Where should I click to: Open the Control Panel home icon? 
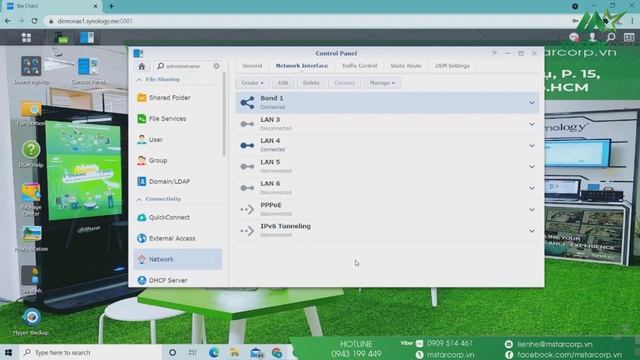pos(142,66)
